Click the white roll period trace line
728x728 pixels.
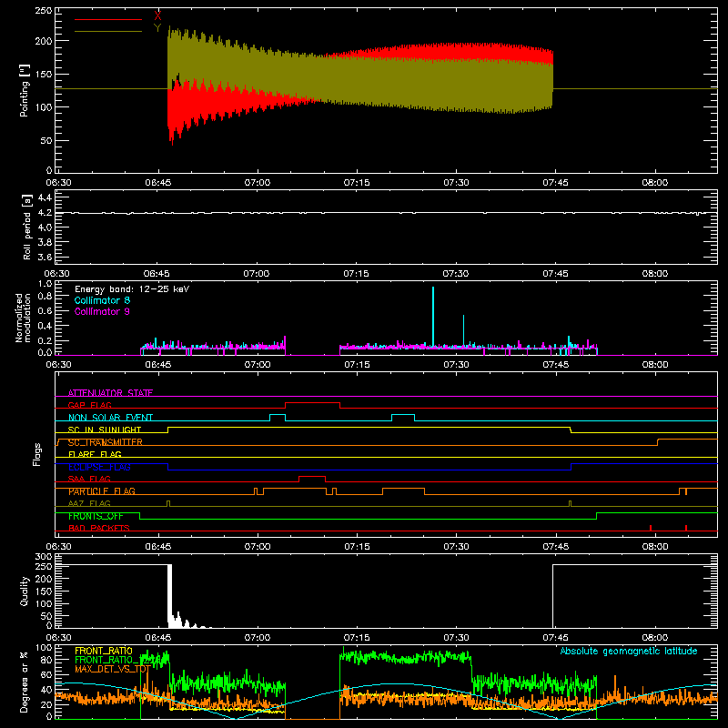(386, 213)
